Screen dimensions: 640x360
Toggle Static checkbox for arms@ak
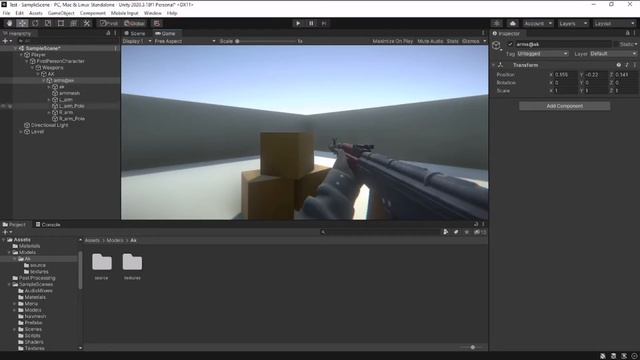coord(616,44)
